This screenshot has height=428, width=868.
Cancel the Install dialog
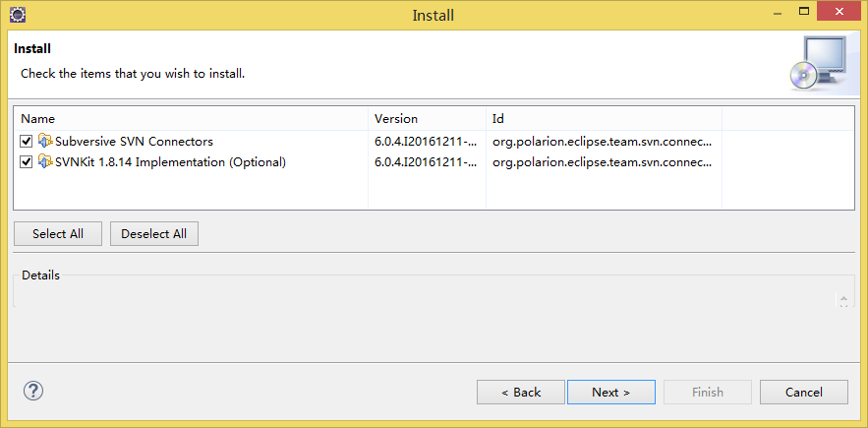click(804, 392)
